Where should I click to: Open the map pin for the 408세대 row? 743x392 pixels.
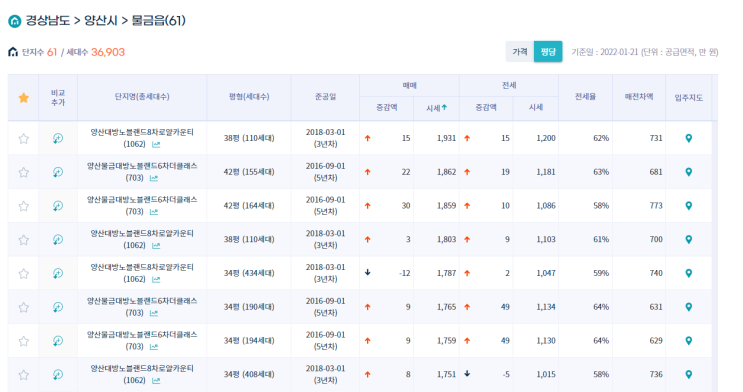689,374
